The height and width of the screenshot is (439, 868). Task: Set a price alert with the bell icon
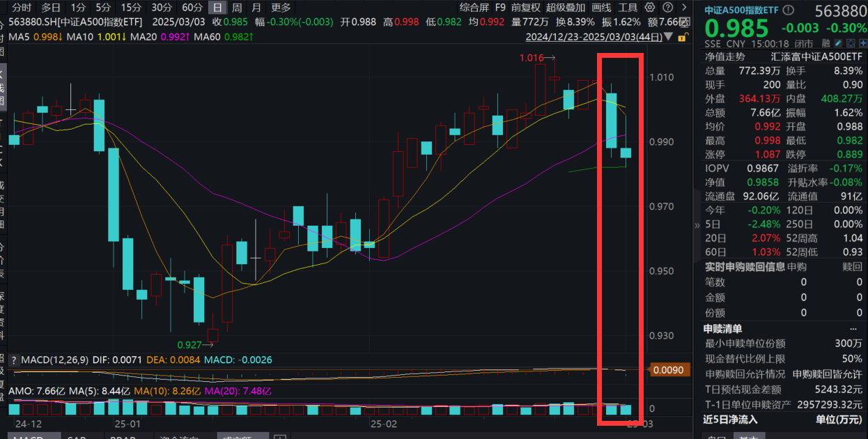851,42
